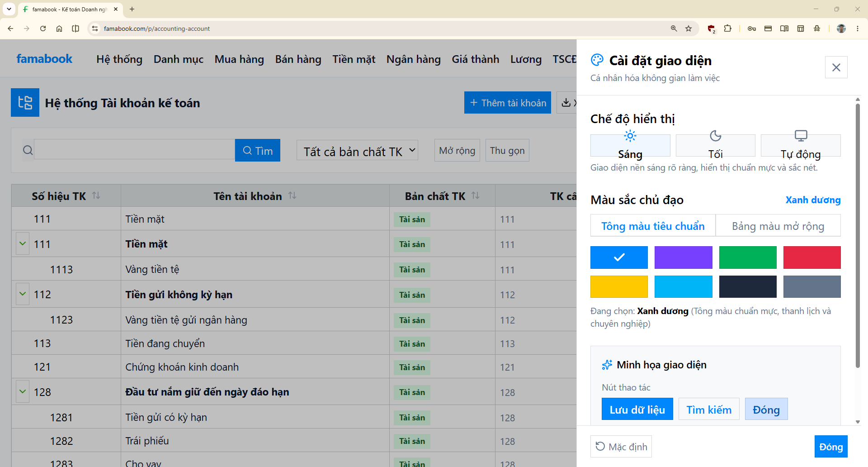Click the sort icon on Tên tài khoản
This screenshot has width=868, height=467.
pos(292,195)
